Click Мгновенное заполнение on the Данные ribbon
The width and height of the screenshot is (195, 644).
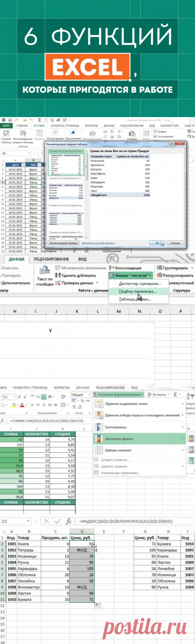81,268
